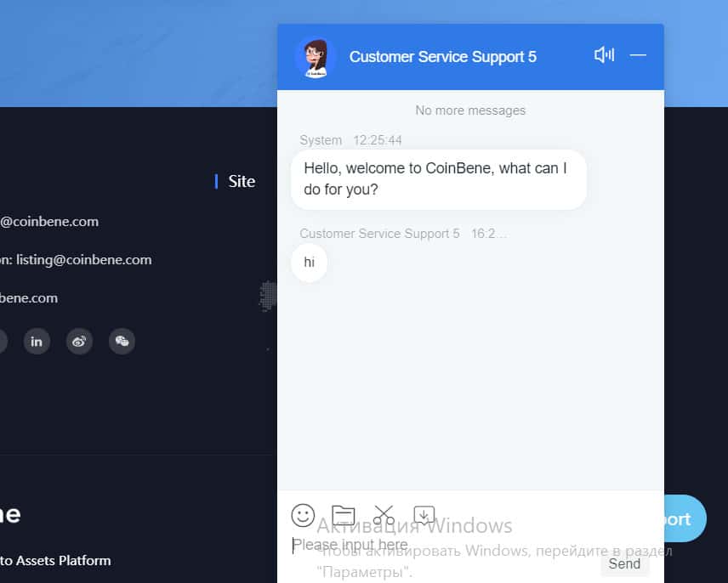The width and height of the screenshot is (728, 583).
Task: Open the WeChat social icon
Action: [122, 342]
